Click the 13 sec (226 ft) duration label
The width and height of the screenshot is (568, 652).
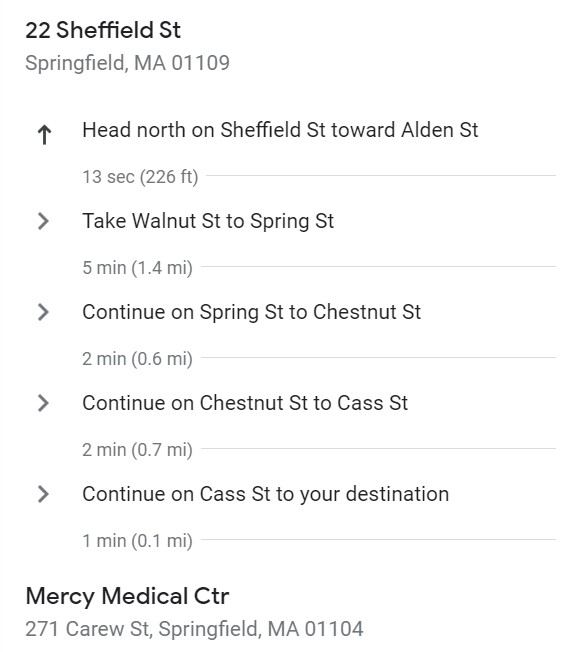click(140, 177)
